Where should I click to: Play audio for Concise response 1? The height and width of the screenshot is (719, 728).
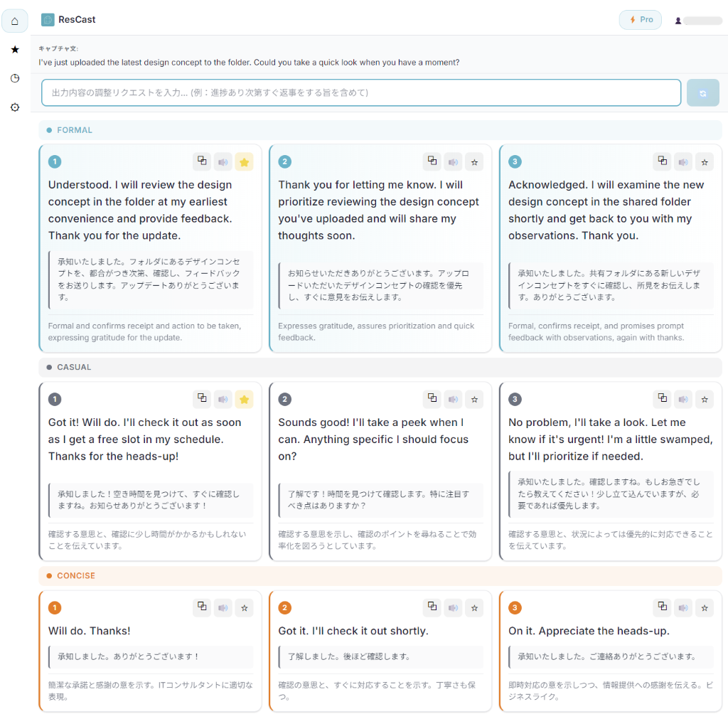coord(223,607)
